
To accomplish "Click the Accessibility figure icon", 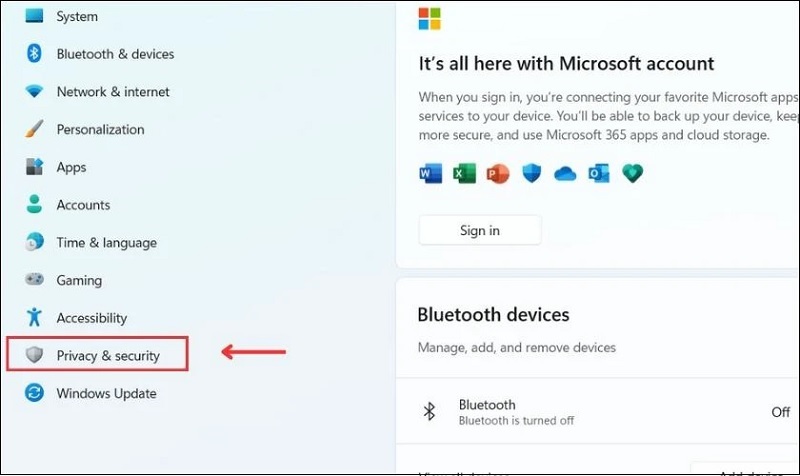I will 35,318.
